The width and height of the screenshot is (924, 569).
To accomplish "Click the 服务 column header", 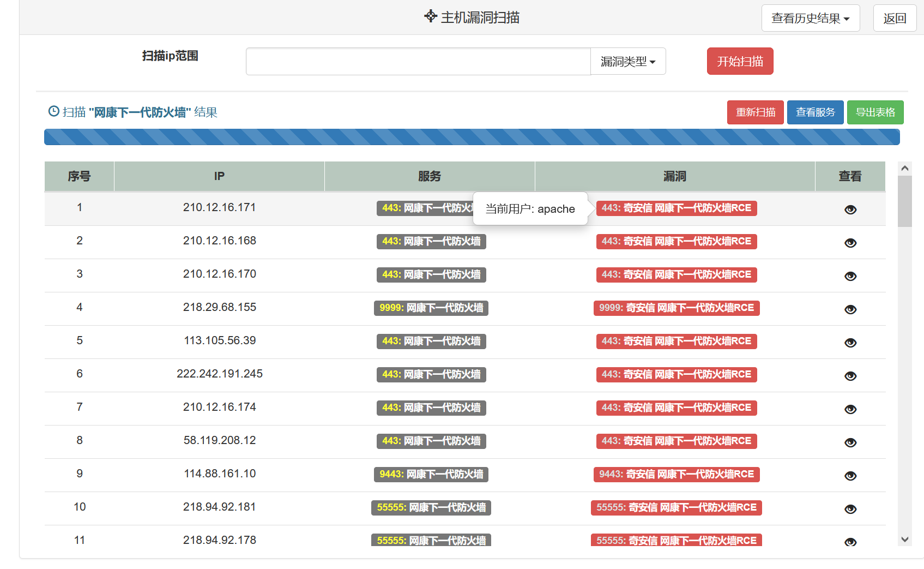I will [x=430, y=176].
